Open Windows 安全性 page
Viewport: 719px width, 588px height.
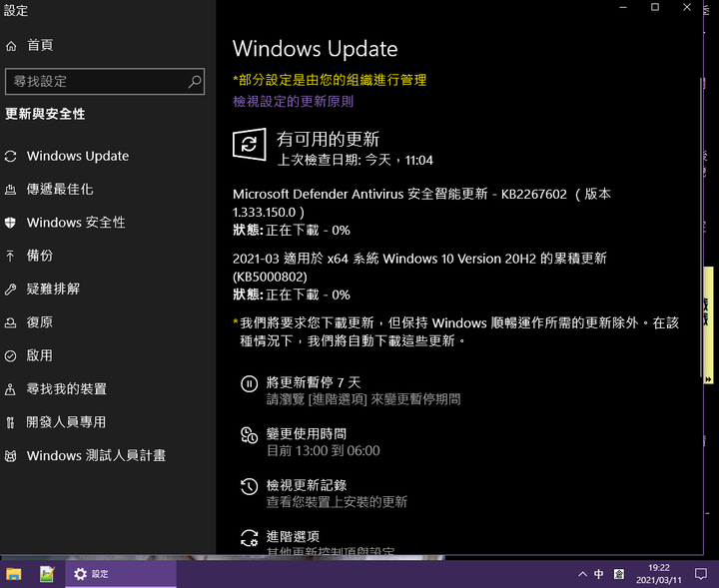[x=76, y=223]
